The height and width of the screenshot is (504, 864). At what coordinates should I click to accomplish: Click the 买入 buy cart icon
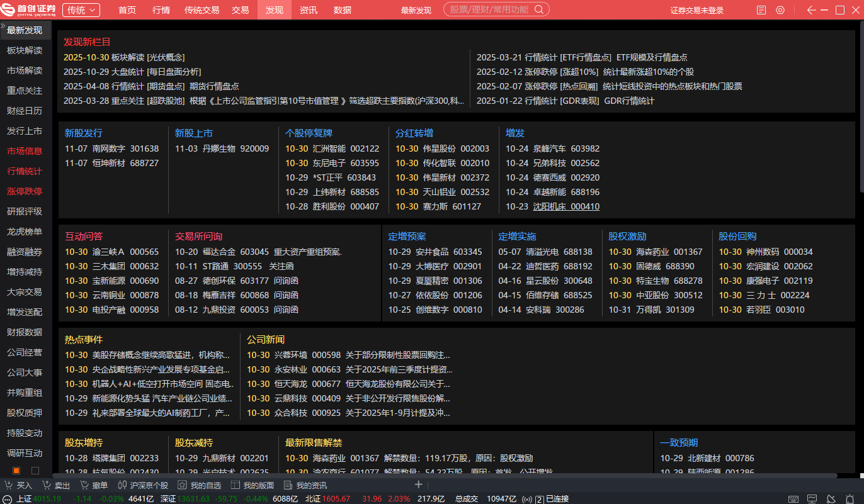[9, 485]
